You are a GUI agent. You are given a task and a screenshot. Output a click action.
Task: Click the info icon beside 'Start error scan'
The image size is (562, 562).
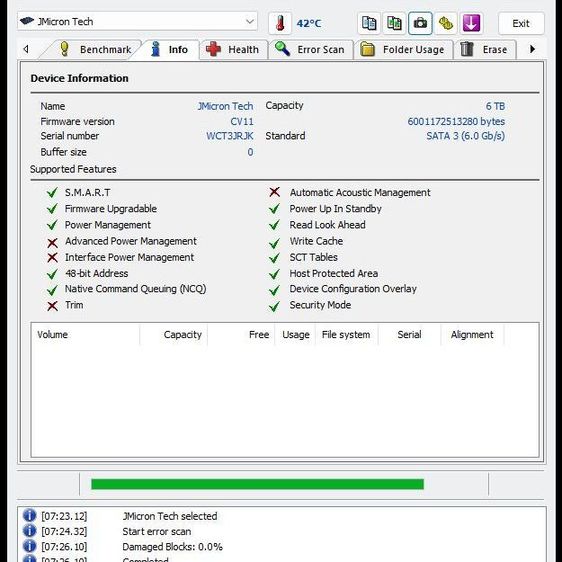pyautogui.click(x=29, y=531)
